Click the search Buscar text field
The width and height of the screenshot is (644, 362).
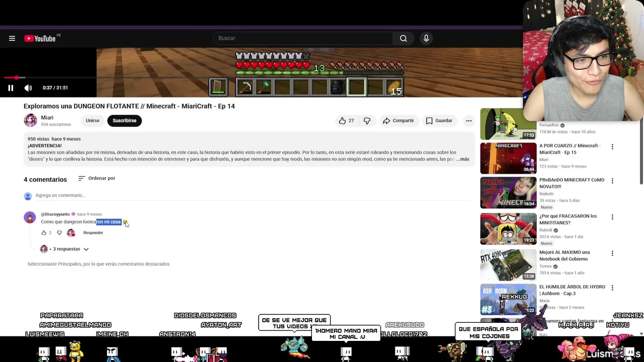coord(303,38)
